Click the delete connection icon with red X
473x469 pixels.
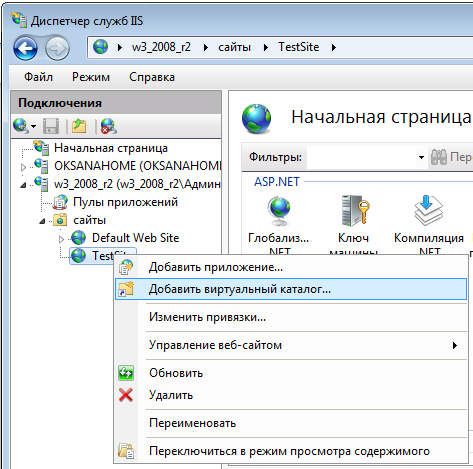109,126
